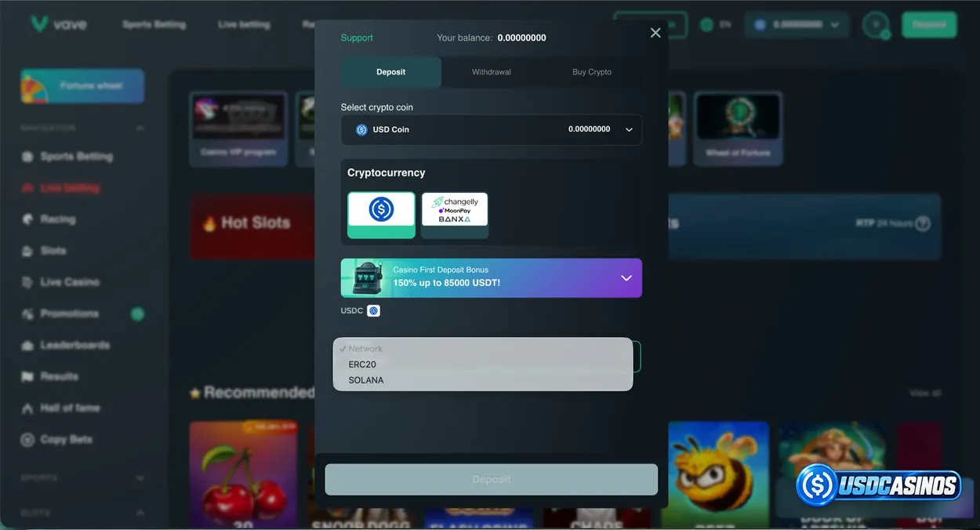The height and width of the screenshot is (530, 980).
Task: Click the Hot Slots banner
Action: (252, 226)
